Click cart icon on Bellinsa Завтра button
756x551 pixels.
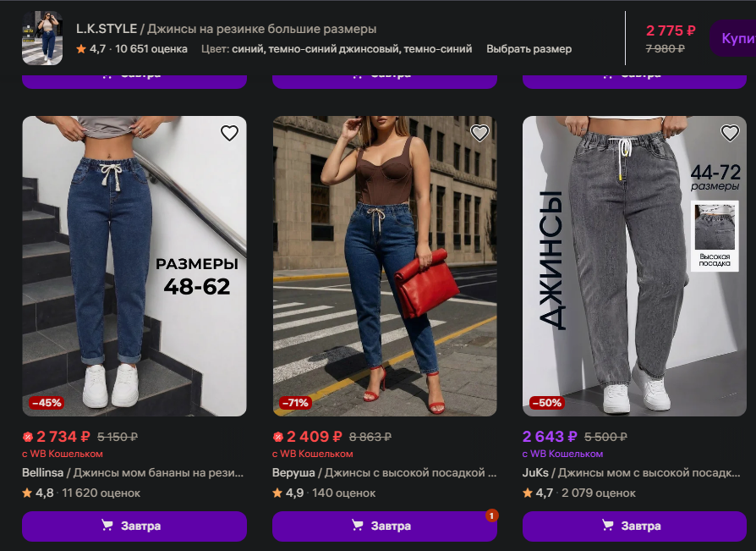tap(107, 525)
